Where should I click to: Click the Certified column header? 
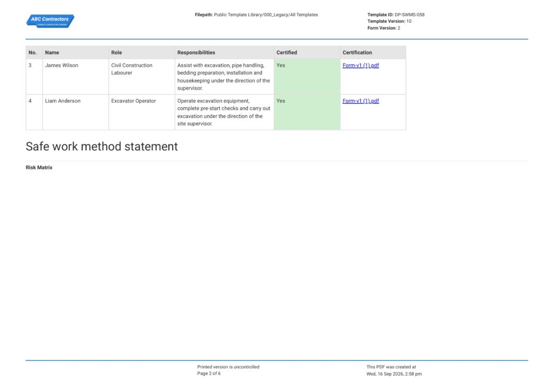(x=307, y=52)
